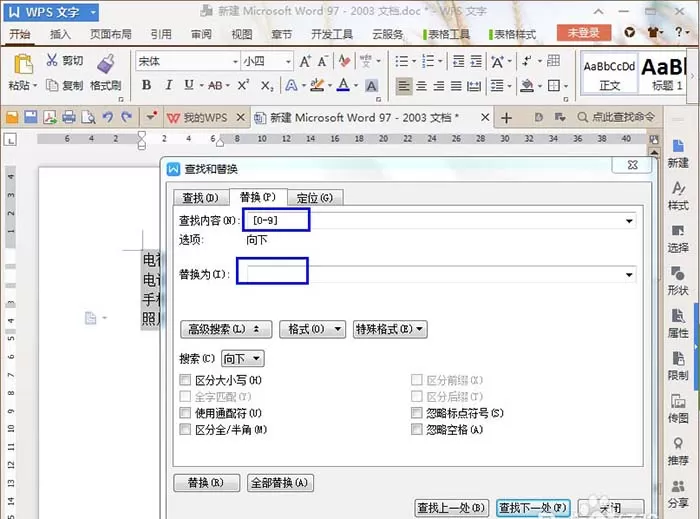Open the 形状 shapes sidebar icon

678,281
